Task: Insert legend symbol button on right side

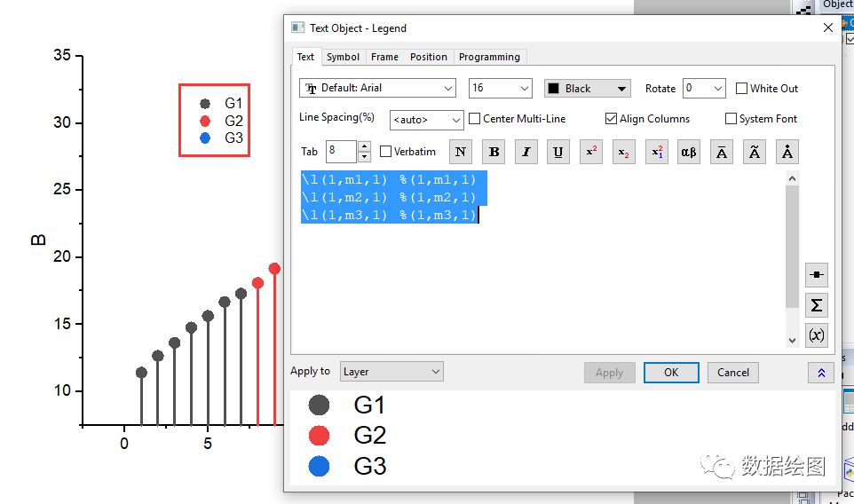Action: 817,275
